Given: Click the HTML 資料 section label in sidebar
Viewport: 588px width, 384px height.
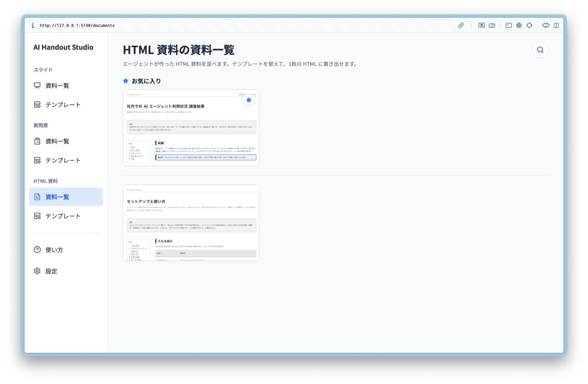Looking at the screenshot, I should pyautogui.click(x=46, y=181).
